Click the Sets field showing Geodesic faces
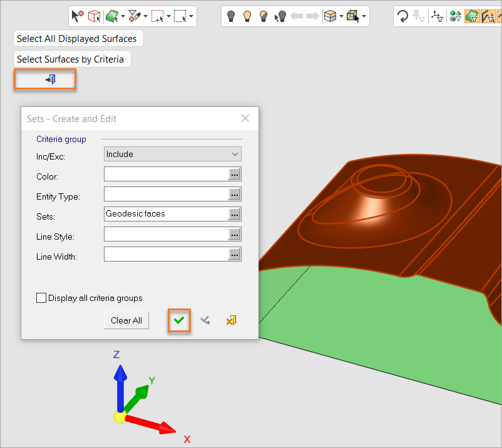502x448 pixels. 165,214
